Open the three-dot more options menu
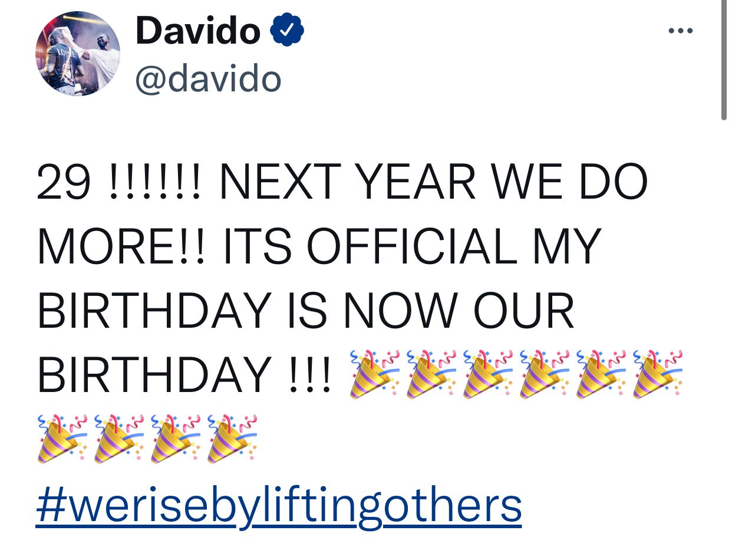The height and width of the screenshot is (560, 732). click(x=681, y=31)
